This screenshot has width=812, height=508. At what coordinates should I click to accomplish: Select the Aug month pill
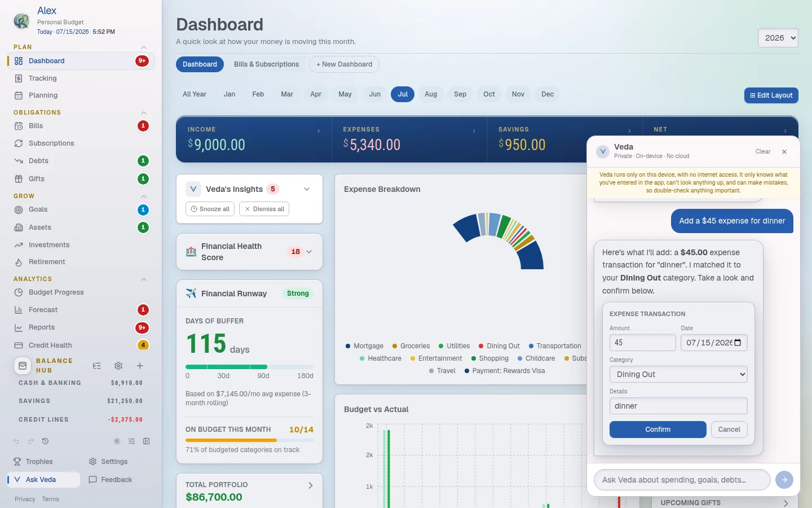click(431, 94)
